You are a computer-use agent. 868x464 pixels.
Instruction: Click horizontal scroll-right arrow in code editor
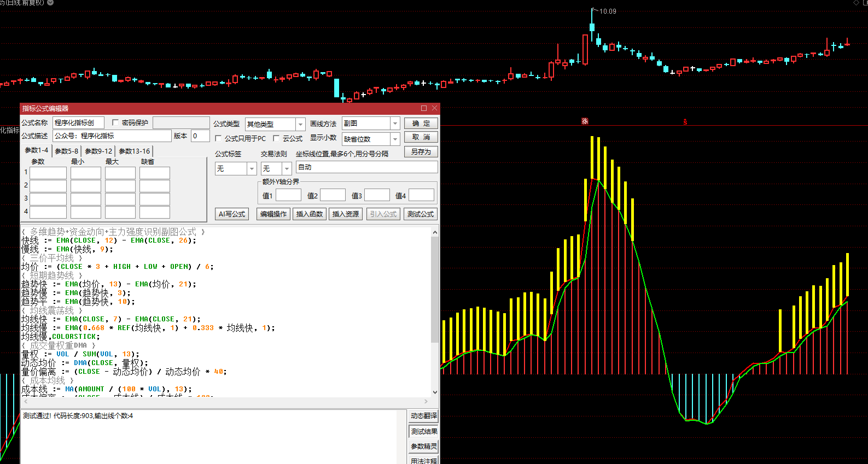pos(426,402)
